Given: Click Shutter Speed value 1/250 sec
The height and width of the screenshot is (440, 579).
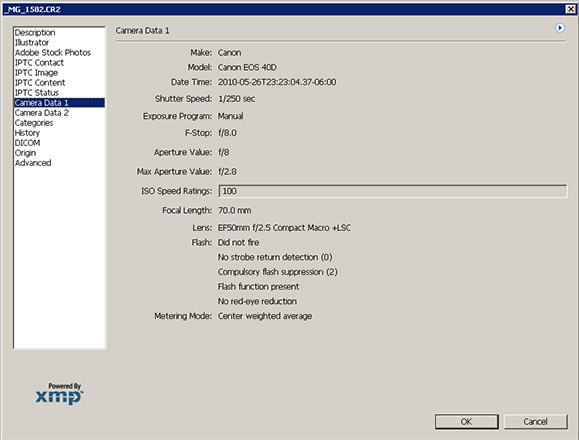Looking at the screenshot, I should click(236, 99).
